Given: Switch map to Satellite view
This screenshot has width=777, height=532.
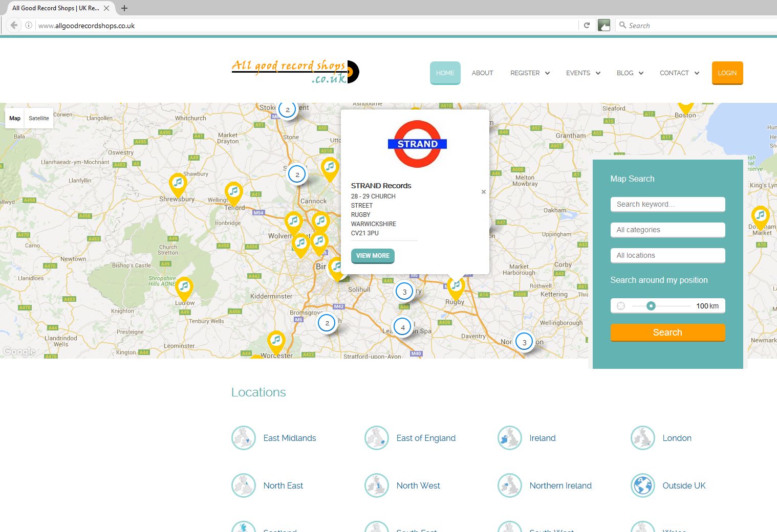Looking at the screenshot, I should click(x=39, y=118).
